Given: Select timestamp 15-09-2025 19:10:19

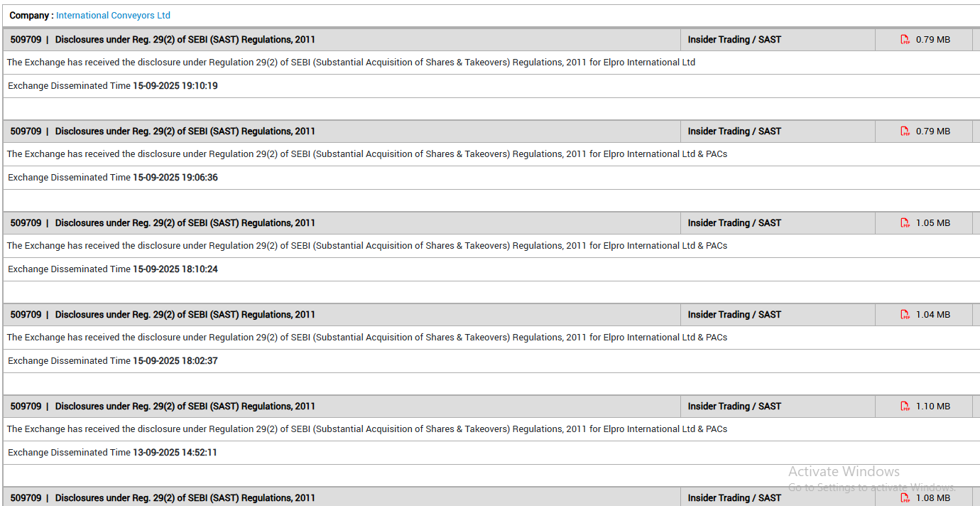Looking at the screenshot, I should (x=175, y=86).
